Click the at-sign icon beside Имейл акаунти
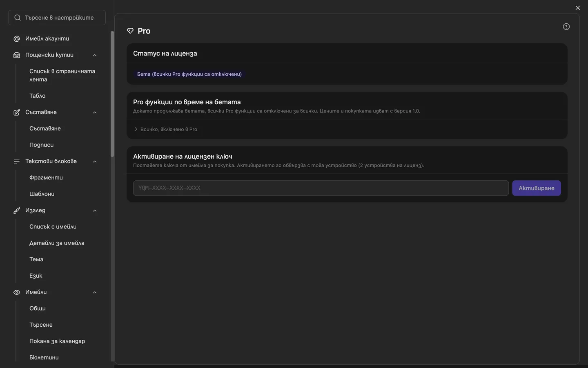Image resolution: width=588 pixels, height=368 pixels. pos(17,39)
